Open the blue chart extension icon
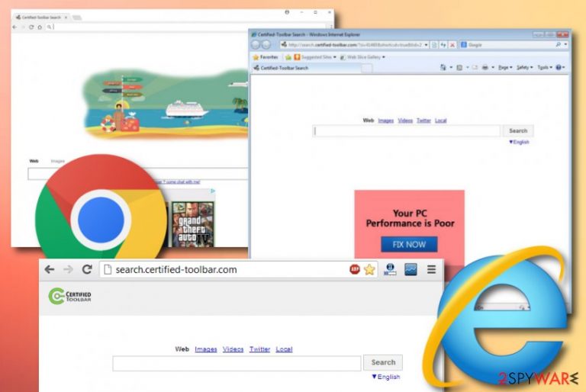 click(411, 269)
